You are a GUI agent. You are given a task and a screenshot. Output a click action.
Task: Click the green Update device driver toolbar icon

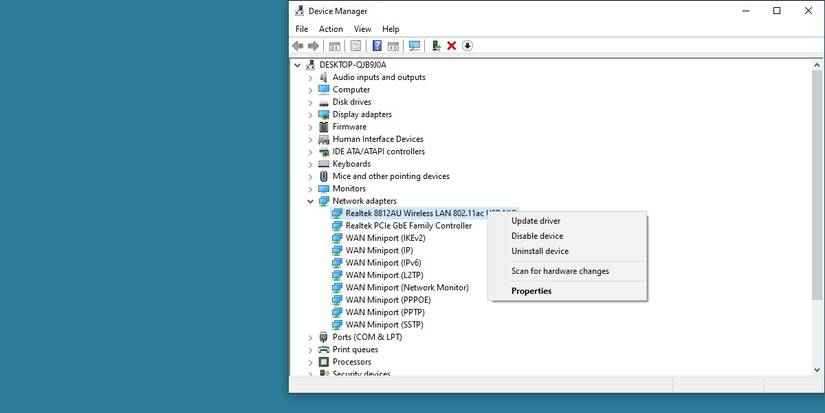(x=436, y=46)
